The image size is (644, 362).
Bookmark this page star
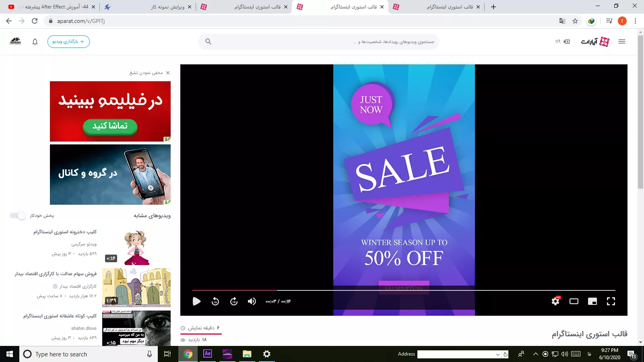click(575, 21)
